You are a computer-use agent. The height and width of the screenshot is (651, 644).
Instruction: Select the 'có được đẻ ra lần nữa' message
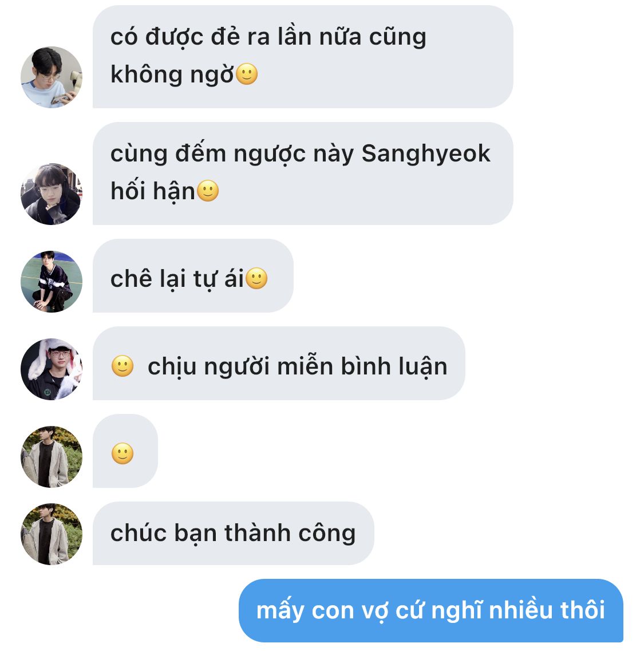[303, 57]
